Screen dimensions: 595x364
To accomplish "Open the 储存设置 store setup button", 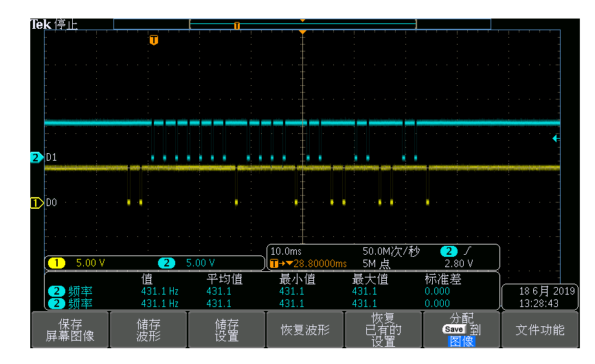I will pos(227,330).
